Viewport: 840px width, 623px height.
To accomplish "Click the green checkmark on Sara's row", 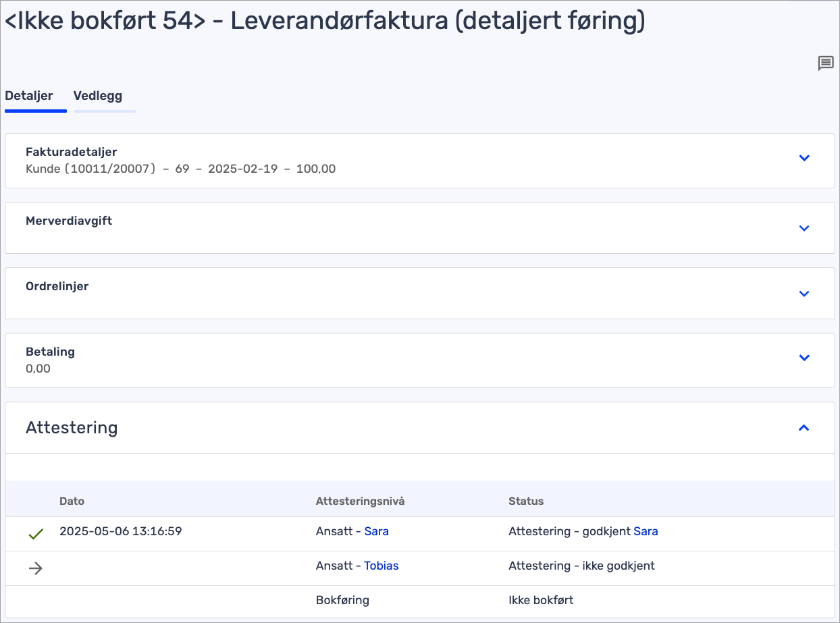I will pos(36,534).
